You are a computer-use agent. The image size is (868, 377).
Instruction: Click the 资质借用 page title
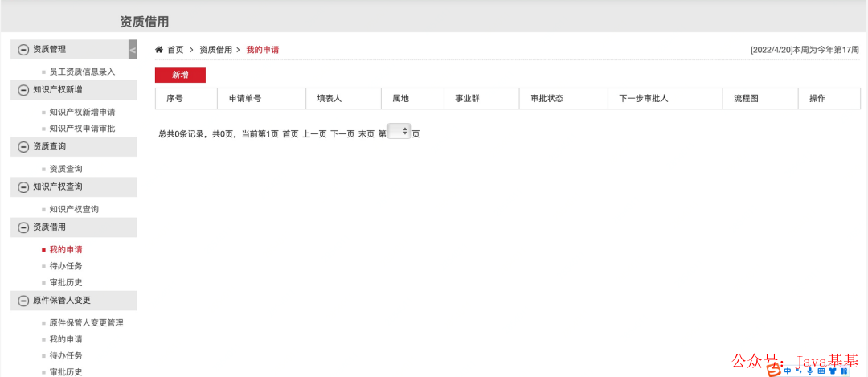coord(145,22)
